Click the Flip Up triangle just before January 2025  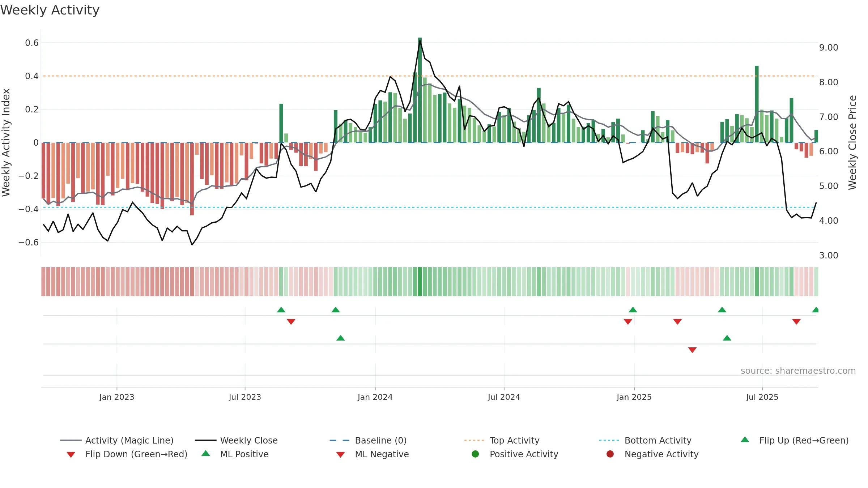pos(633,310)
